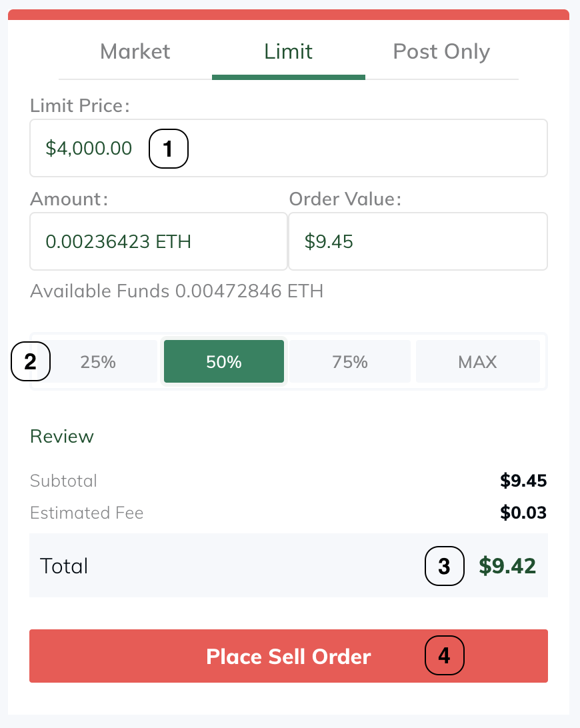
Task: Click the Available Funds 0.00472846 ETH text
Action: [177, 291]
